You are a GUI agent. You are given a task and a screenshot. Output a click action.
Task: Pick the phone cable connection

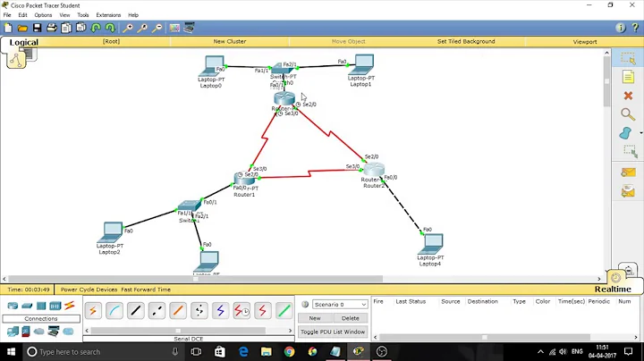[x=199, y=311]
